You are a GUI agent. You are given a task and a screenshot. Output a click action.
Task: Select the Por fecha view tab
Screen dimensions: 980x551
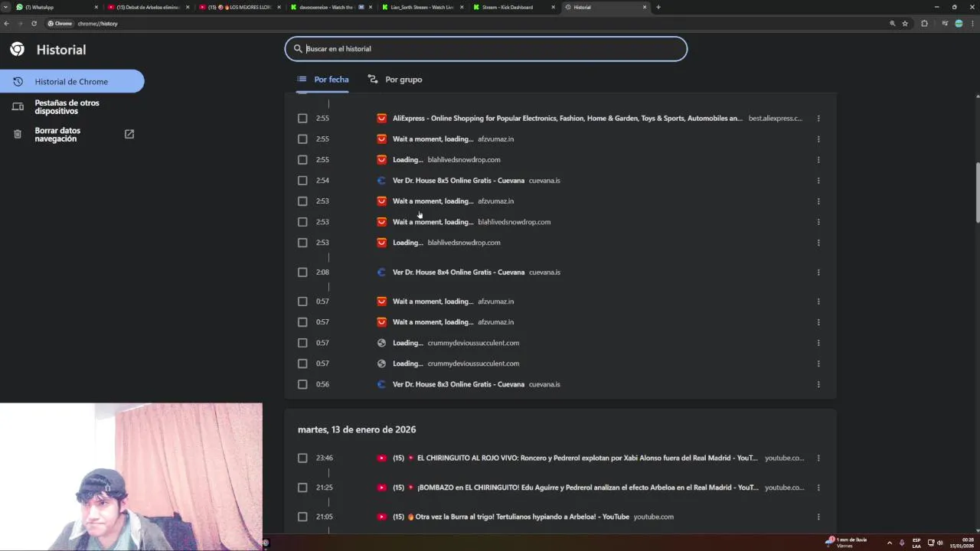tap(323, 79)
